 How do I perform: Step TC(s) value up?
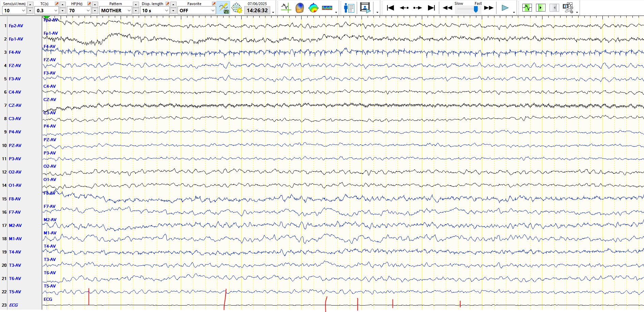[x=62, y=4]
